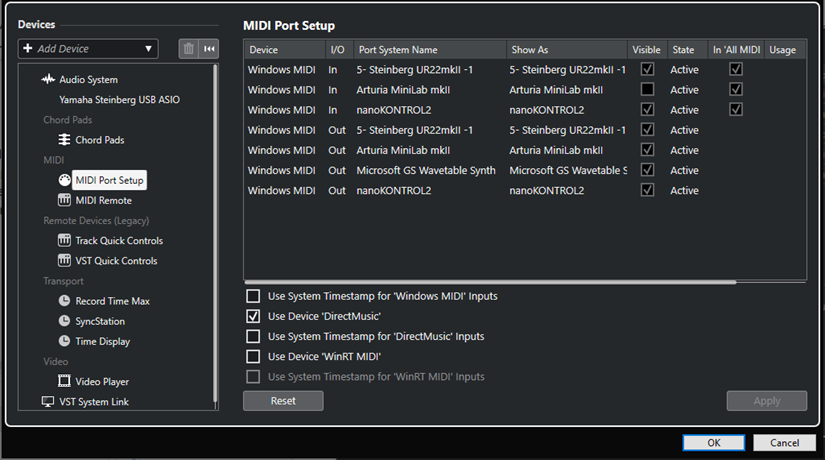This screenshot has width=825, height=460.
Task: Toggle Visible checkbox for Arturia MiniLab mkII input
Action: coord(648,90)
